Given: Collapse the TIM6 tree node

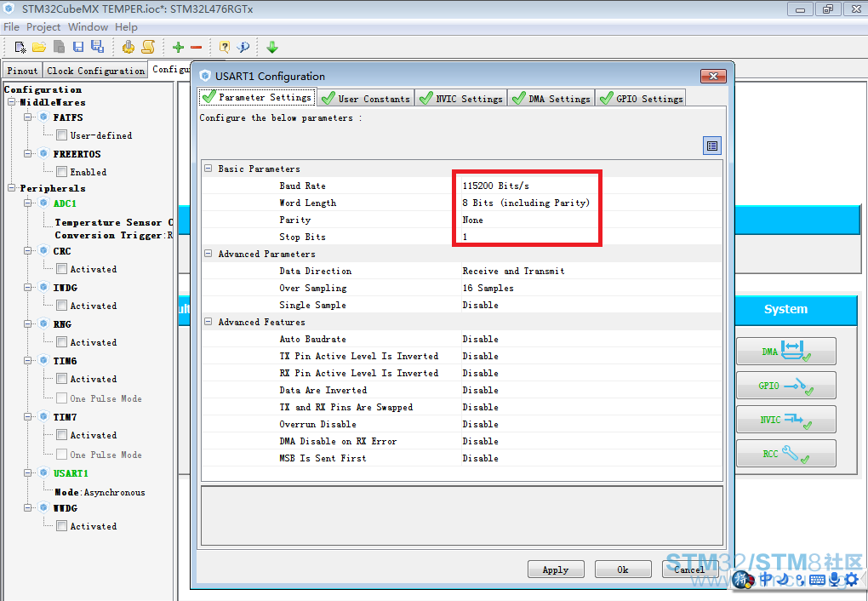Looking at the screenshot, I should coord(28,361).
